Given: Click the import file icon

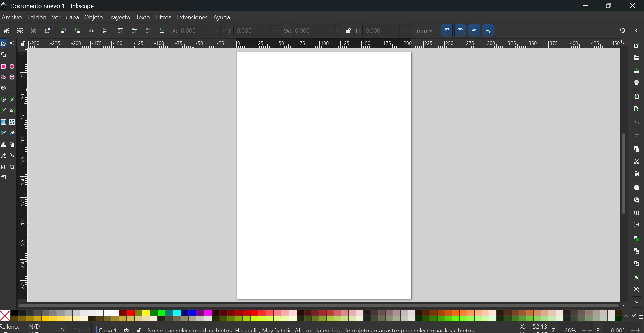Looking at the screenshot, I should 637,97.
